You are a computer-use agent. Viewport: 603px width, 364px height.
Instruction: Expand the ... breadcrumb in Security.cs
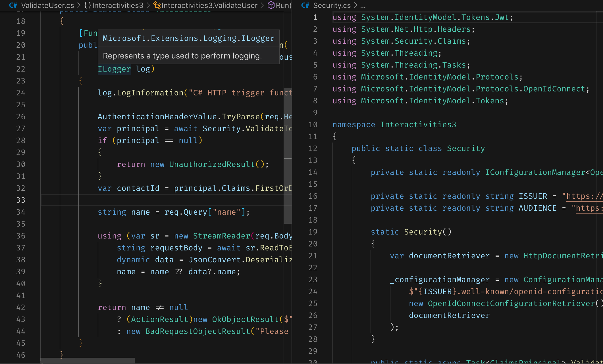click(363, 5)
